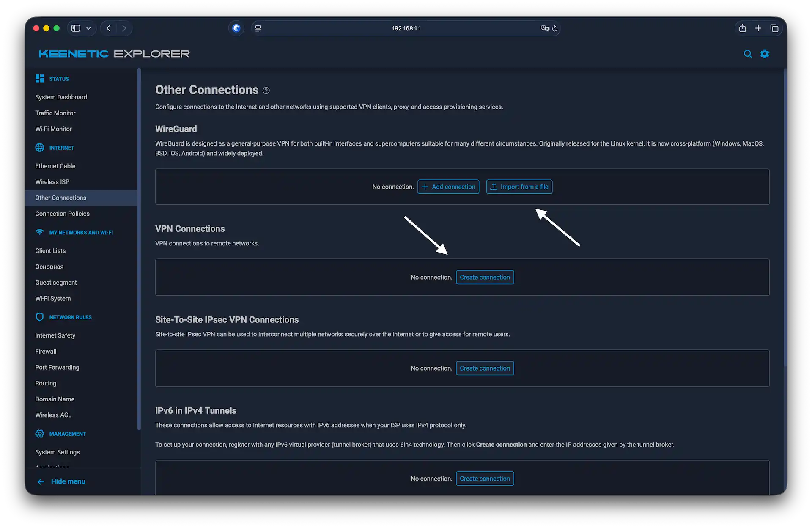Click the sidebar scrollbar
Viewport: 812px width, 528px height.
pyautogui.click(x=139, y=250)
